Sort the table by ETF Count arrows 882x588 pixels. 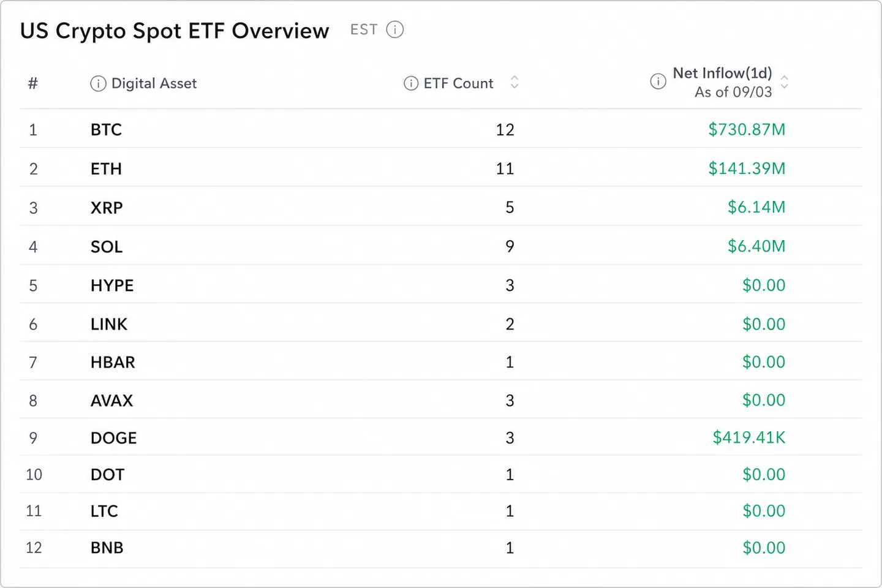[x=514, y=82]
